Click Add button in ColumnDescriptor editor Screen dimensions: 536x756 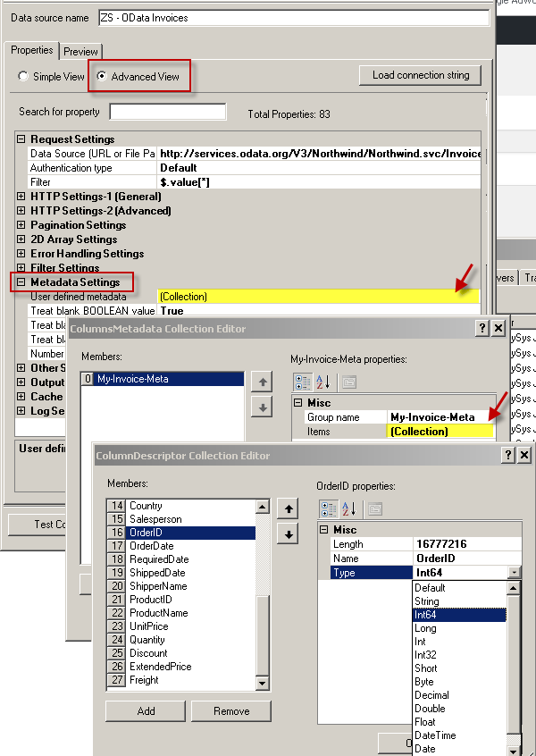coord(146,711)
